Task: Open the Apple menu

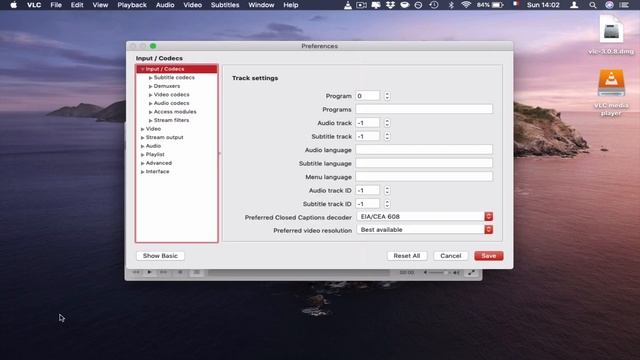Action: [x=13, y=5]
